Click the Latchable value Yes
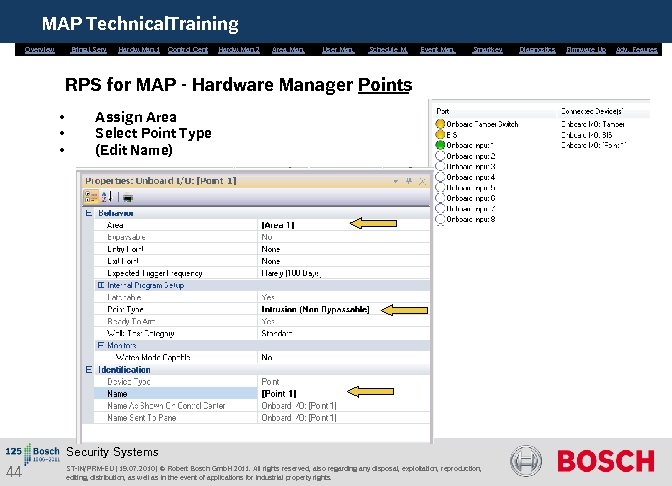This screenshot has height=486, width=672. (268, 297)
